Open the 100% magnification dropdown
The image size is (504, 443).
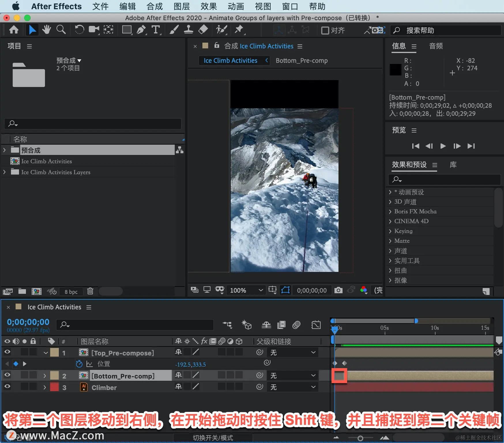pyautogui.click(x=247, y=290)
